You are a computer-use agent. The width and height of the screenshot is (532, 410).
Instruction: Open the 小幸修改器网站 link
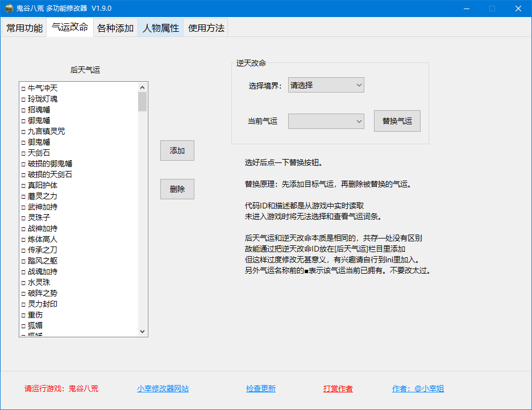point(163,389)
